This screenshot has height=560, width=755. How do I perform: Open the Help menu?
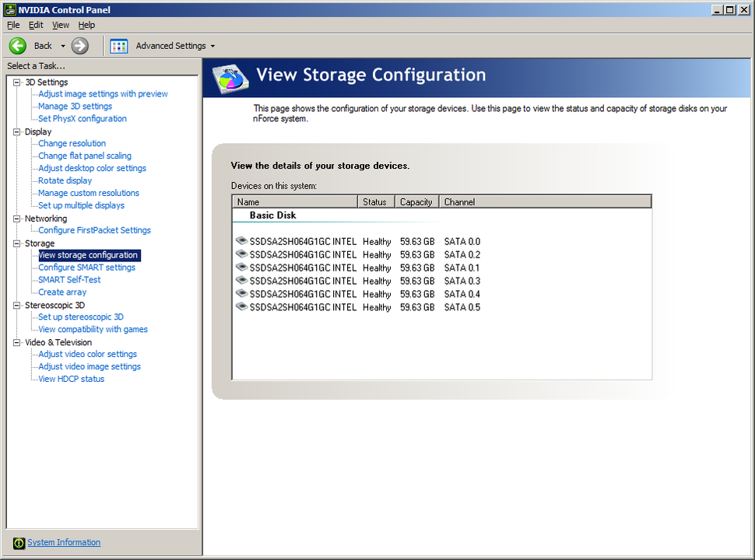coord(86,25)
